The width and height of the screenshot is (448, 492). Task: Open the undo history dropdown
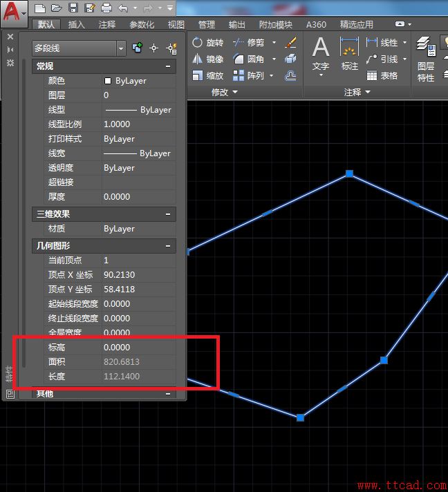point(136,8)
